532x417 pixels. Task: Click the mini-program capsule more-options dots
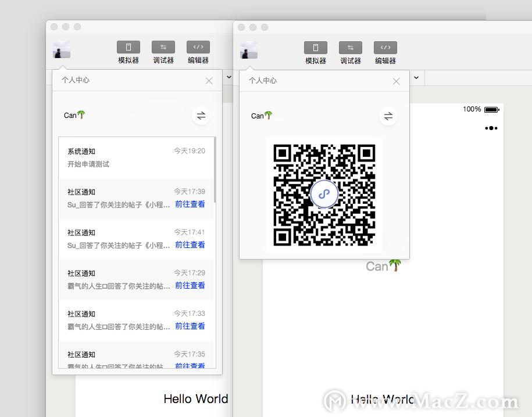(x=491, y=128)
